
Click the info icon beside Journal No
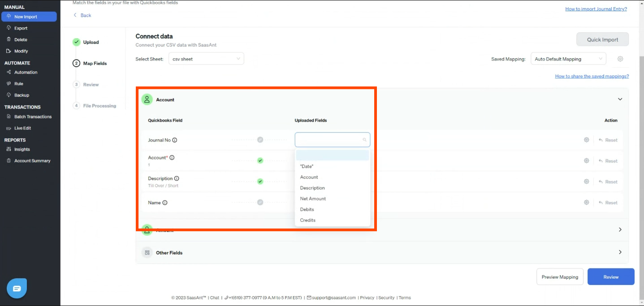(175, 140)
